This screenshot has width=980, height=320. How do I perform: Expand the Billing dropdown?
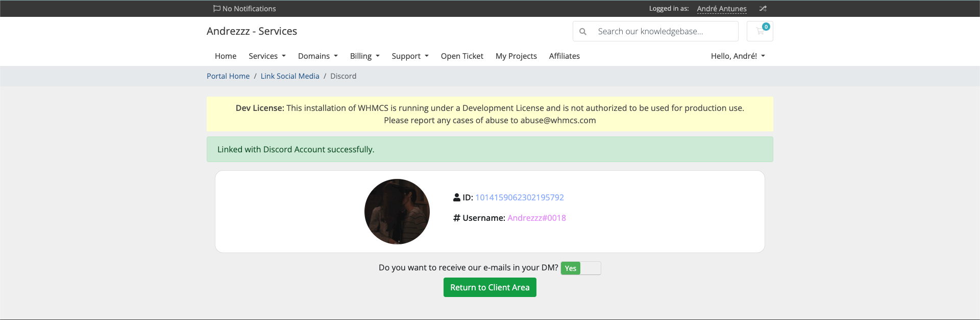[365, 56]
